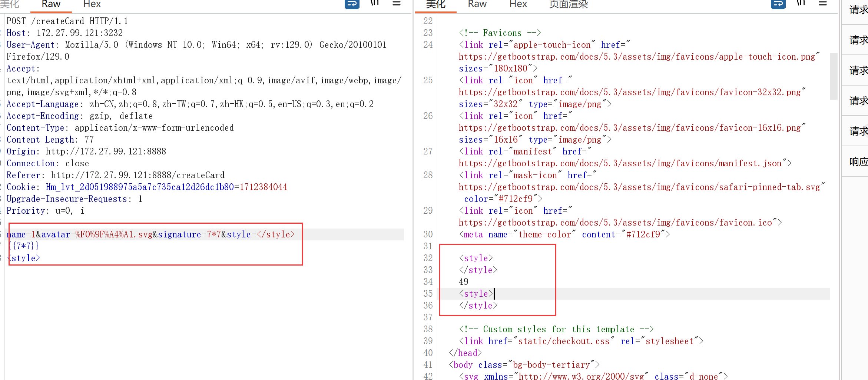Click the static/checkout.css link line

(581, 341)
